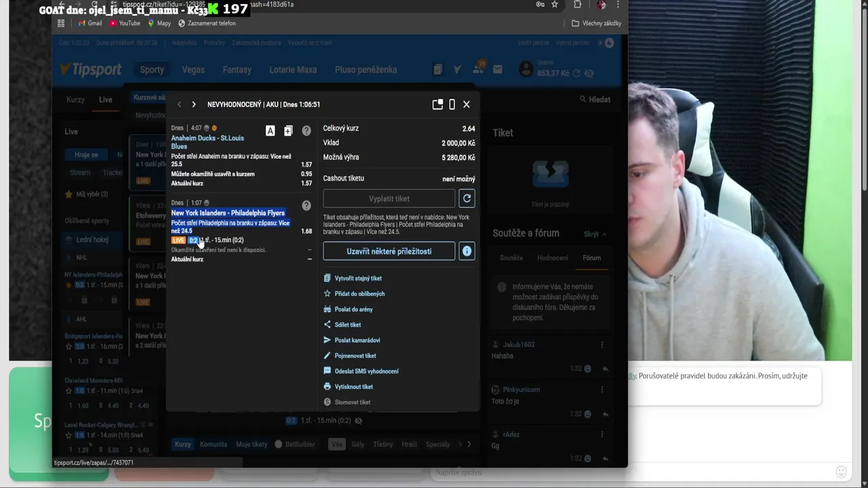Unstar the NY Islanders-Philadelphia match
Screen dimensions: 868x488
68,285
